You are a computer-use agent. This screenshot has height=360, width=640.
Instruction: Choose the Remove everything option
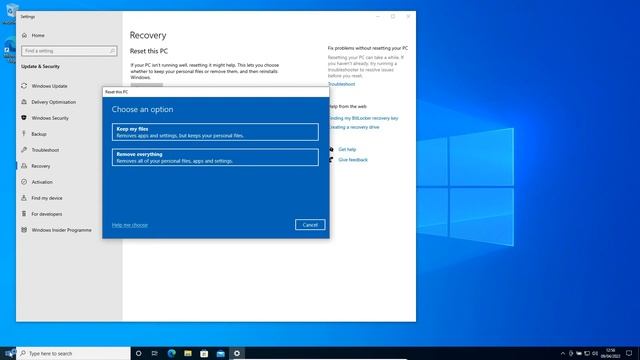pyautogui.click(x=215, y=158)
